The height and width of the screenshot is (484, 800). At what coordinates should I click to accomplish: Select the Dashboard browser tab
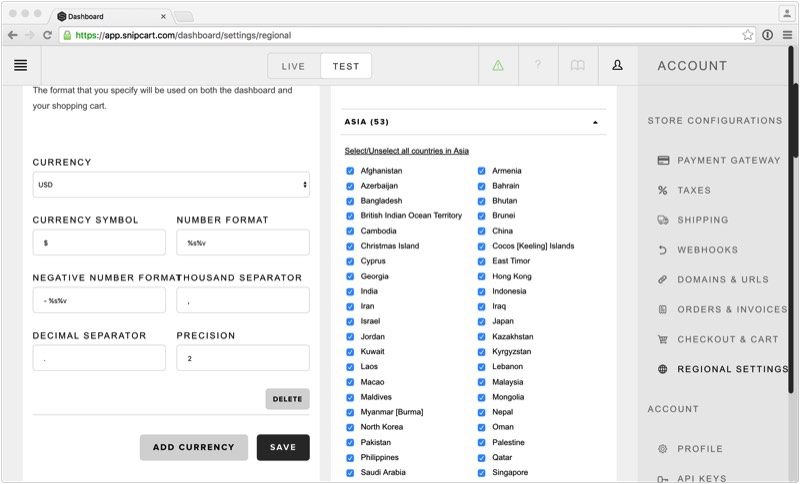click(x=111, y=16)
